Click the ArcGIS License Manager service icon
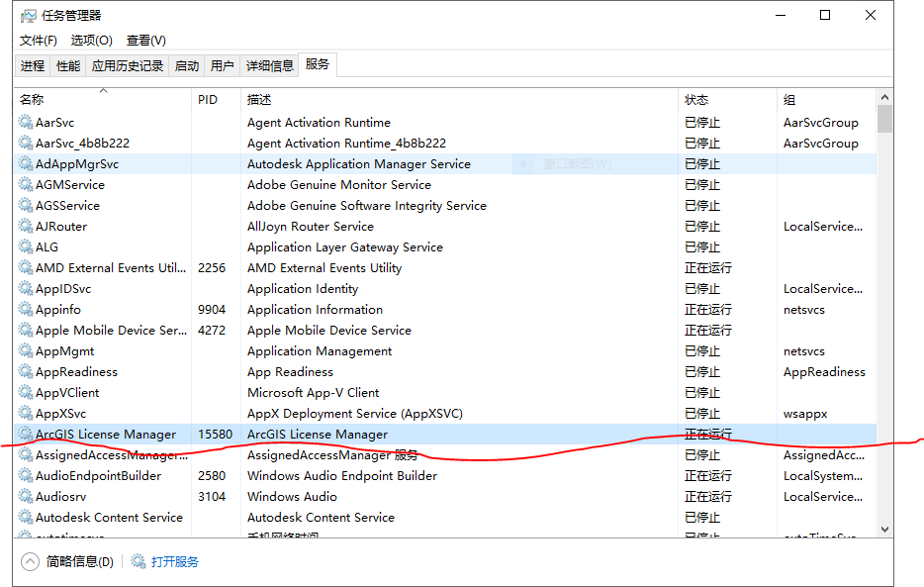Viewport: 924px width, 587px height. [25, 434]
